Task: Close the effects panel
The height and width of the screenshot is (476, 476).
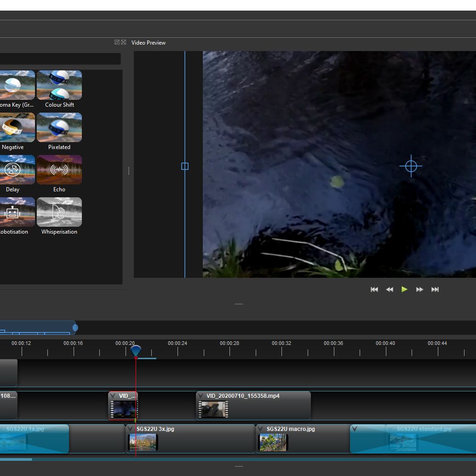Action: [123, 42]
